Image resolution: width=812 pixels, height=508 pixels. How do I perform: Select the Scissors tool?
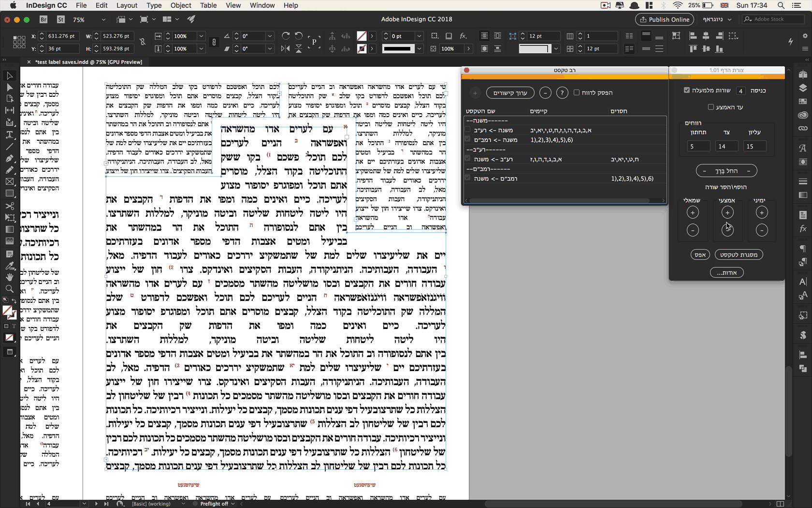pos(9,206)
